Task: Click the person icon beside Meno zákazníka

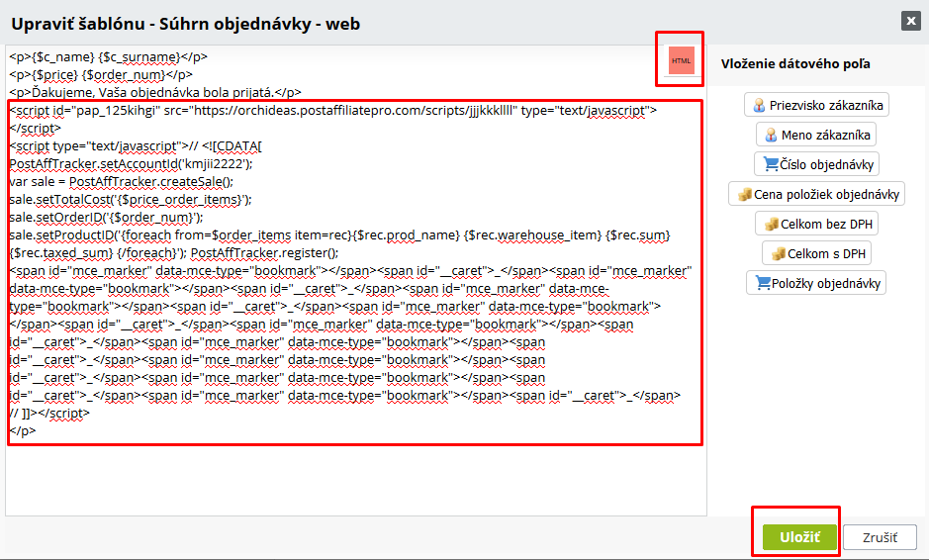Action: (x=771, y=136)
